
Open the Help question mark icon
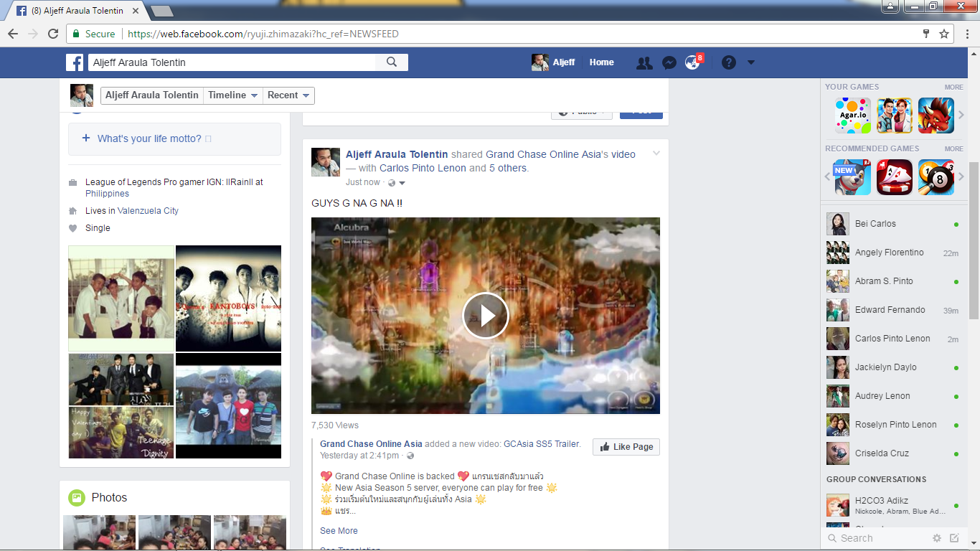(729, 62)
